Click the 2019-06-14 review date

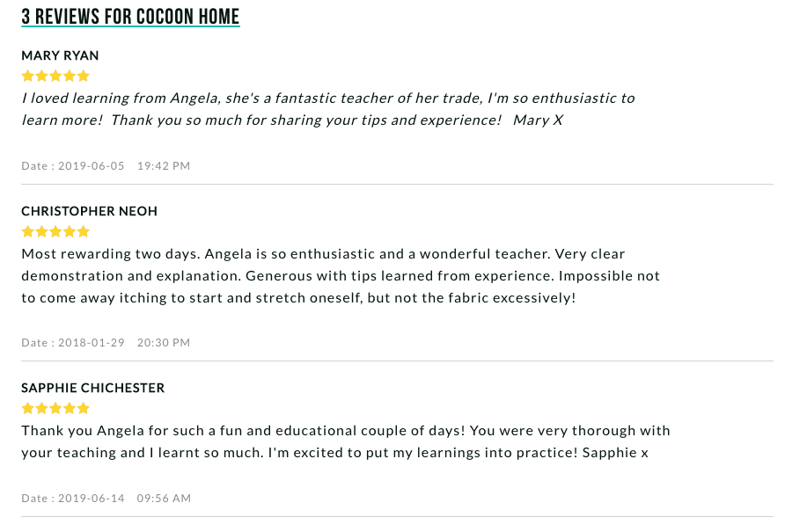91,499
